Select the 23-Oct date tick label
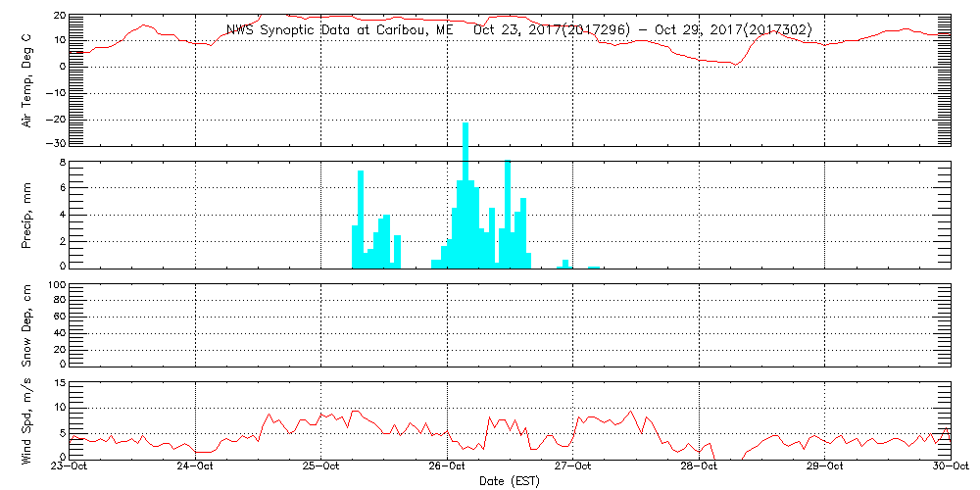The width and height of the screenshot is (980, 490). pyautogui.click(x=71, y=467)
